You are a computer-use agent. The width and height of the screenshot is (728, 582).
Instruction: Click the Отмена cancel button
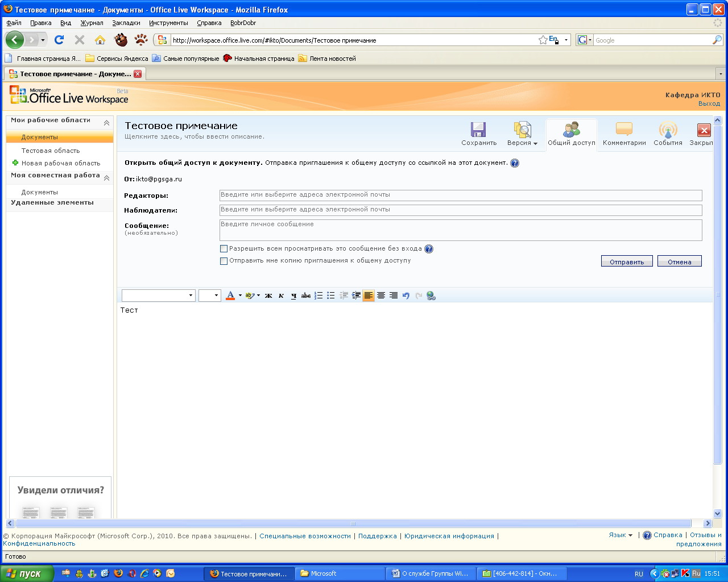[680, 261]
